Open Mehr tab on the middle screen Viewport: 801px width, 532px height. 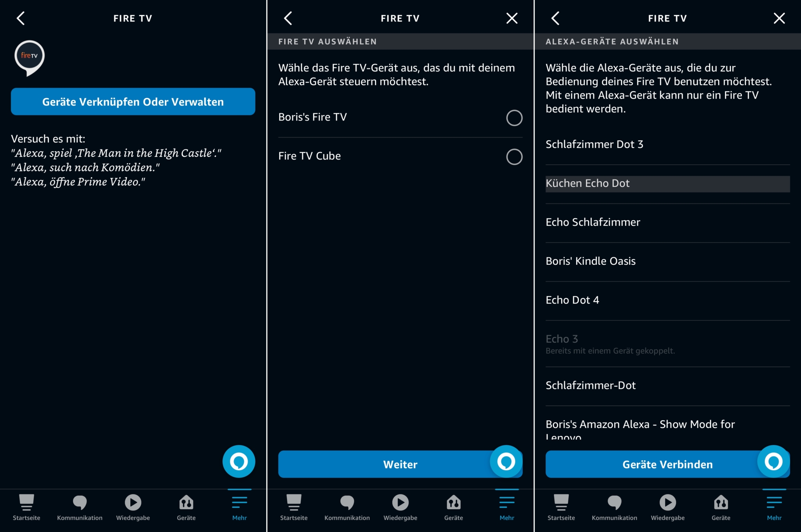(506, 507)
